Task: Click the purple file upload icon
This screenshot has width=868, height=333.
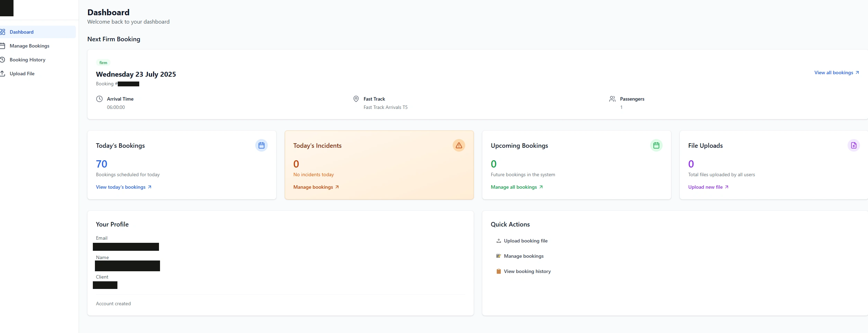Action: point(853,145)
